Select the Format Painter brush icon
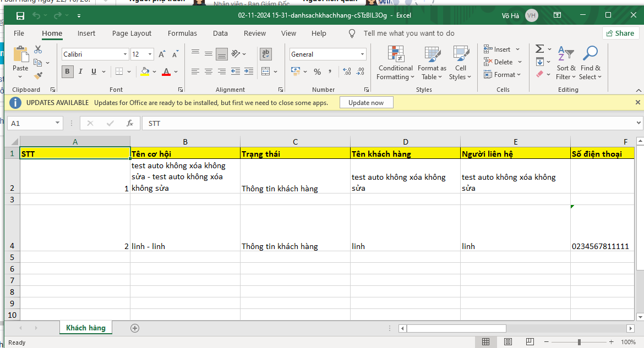 pyautogui.click(x=38, y=75)
